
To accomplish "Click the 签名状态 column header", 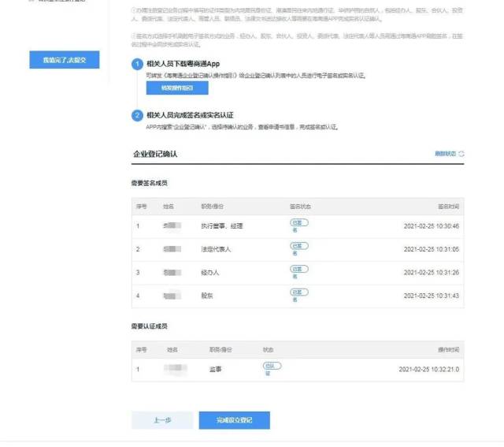I will point(300,207).
